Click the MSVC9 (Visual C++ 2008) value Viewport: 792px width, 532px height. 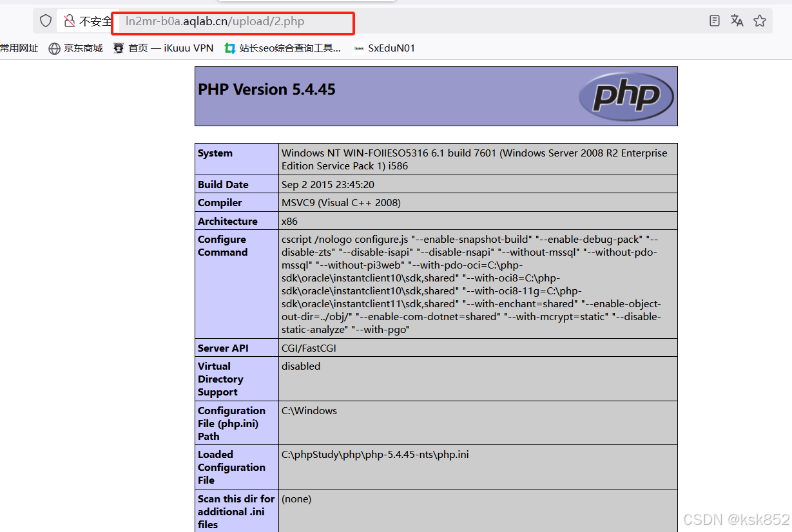(x=341, y=202)
